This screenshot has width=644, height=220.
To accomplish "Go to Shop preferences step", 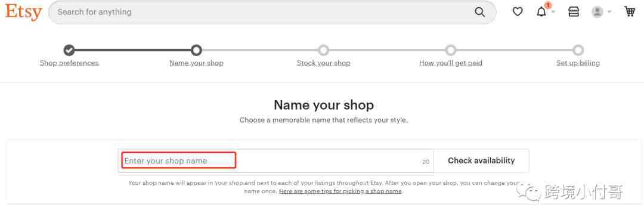I will 69,63.
